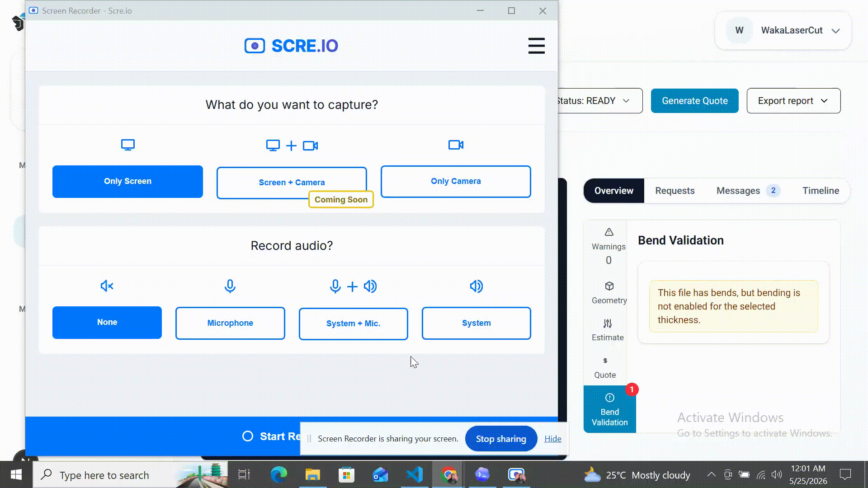Launch Microsoft Edge from the taskbar

pyautogui.click(x=278, y=475)
